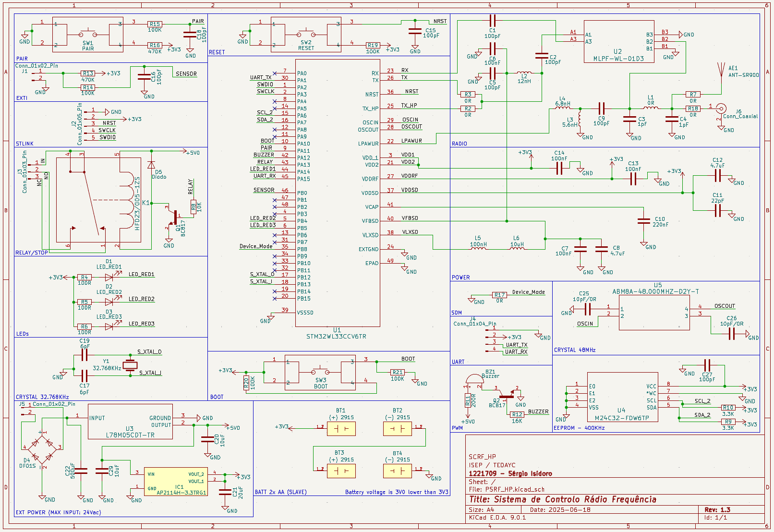Image resolution: width=774 pixels, height=532 pixels.
Task: Select the Q1 BC817 transistor symbol
Action: (x=172, y=217)
